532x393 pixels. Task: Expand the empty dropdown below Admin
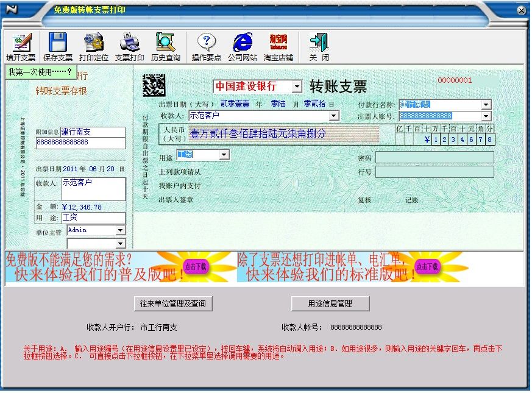[120, 244]
